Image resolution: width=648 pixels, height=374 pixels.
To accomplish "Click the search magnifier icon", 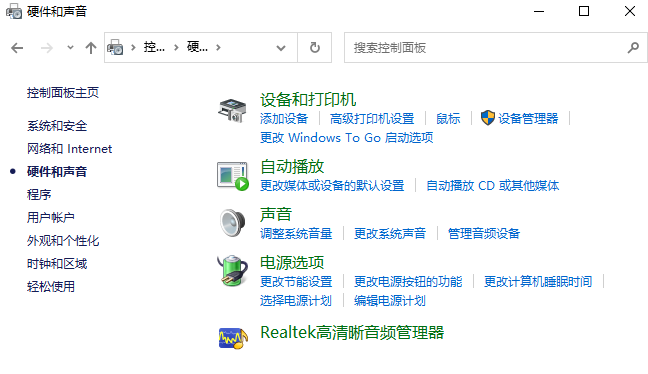I will pyautogui.click(x=633, y=48).
